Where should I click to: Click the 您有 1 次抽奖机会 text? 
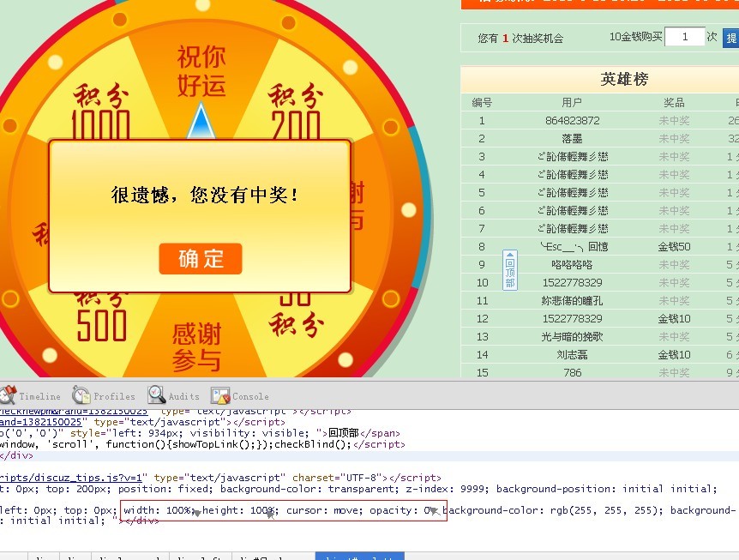(520, 39)
